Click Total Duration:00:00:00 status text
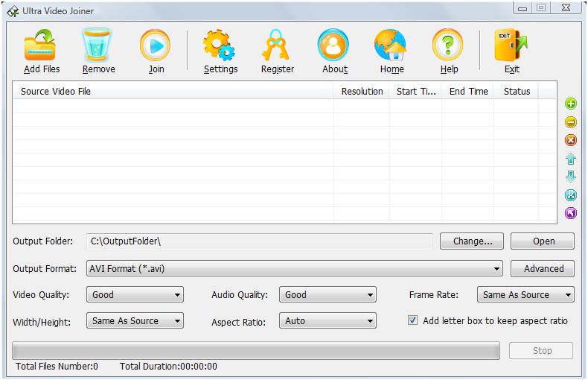 pos(168,367)
